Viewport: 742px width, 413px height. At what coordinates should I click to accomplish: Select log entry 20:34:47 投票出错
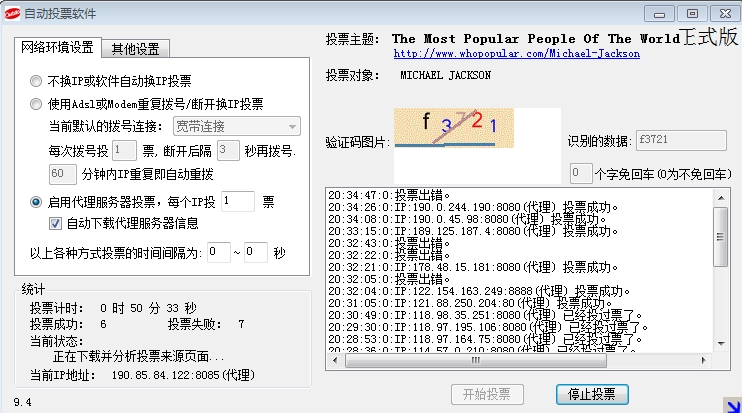[x=389, y=194]
